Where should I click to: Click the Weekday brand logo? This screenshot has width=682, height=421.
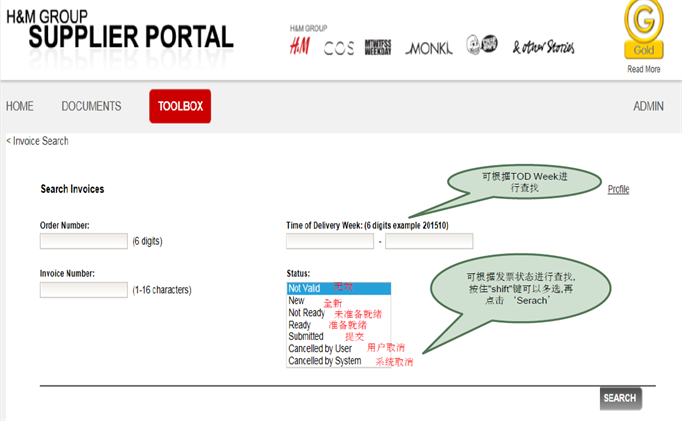(x=379, y=47)
